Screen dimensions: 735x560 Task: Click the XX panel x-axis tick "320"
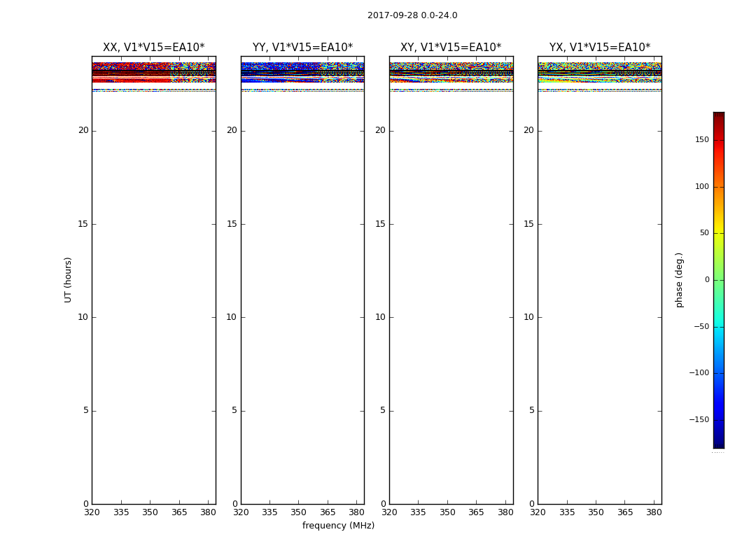pos(92,512)
